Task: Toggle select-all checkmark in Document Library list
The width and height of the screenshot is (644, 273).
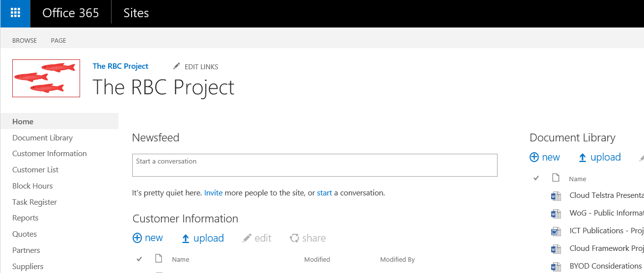Action: click(536, 178)
